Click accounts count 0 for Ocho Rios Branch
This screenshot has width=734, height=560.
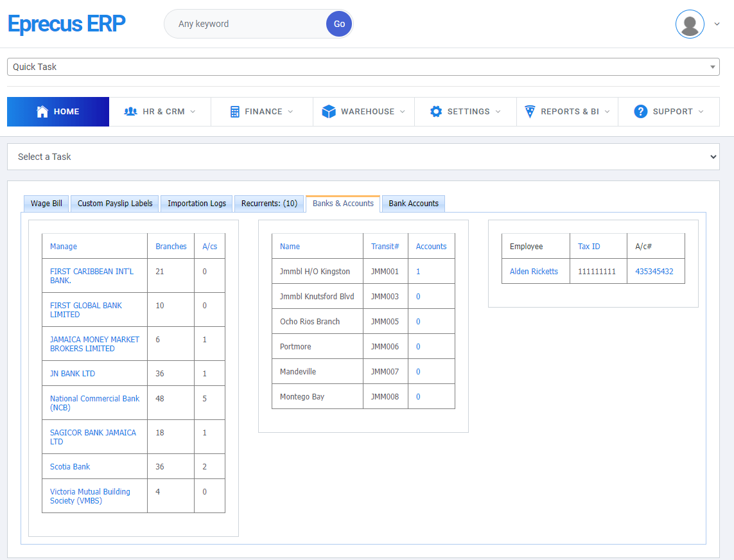(x=418, y=322)
